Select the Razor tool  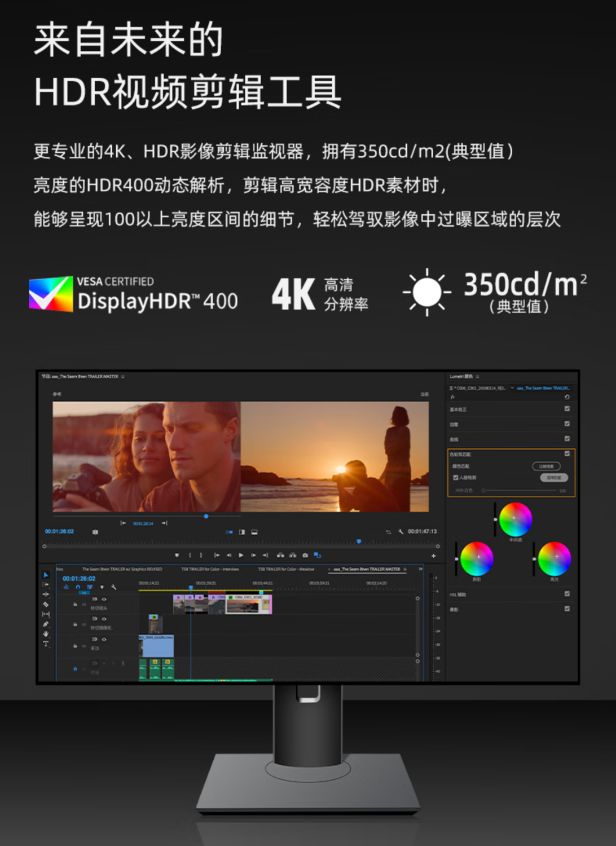point(46,604)
